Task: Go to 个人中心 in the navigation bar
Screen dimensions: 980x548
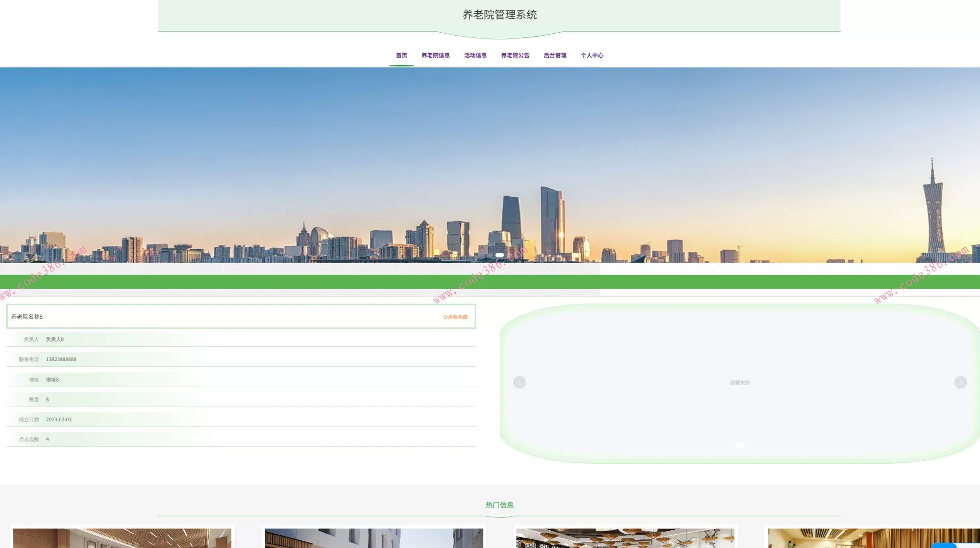Action: (592, 55)
